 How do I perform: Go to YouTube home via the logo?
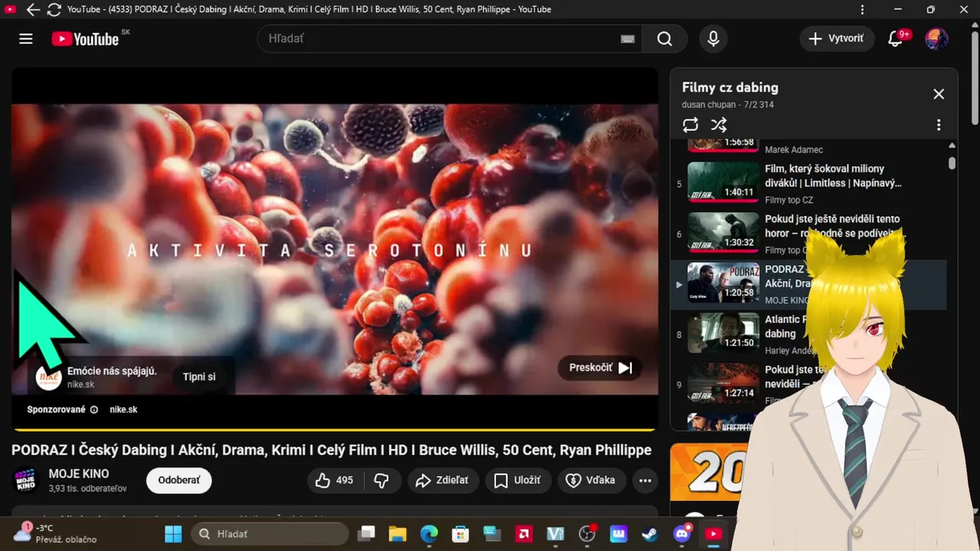coord(85,39)
